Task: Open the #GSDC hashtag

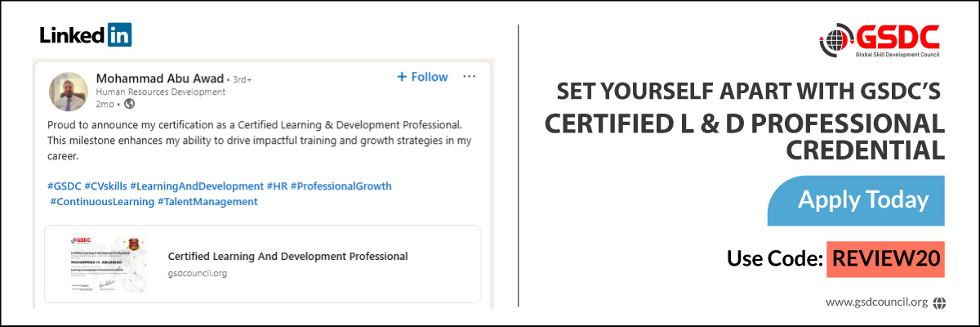Action: 64,186
